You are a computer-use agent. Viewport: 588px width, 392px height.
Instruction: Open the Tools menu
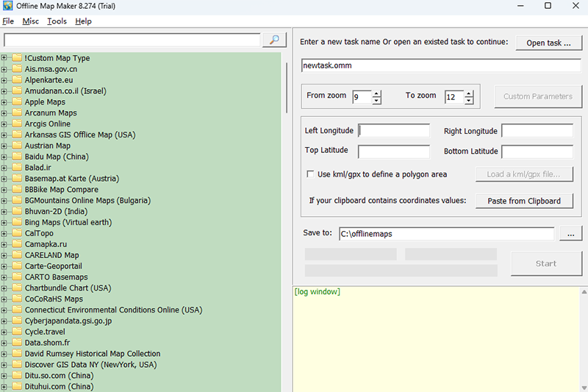57,21
